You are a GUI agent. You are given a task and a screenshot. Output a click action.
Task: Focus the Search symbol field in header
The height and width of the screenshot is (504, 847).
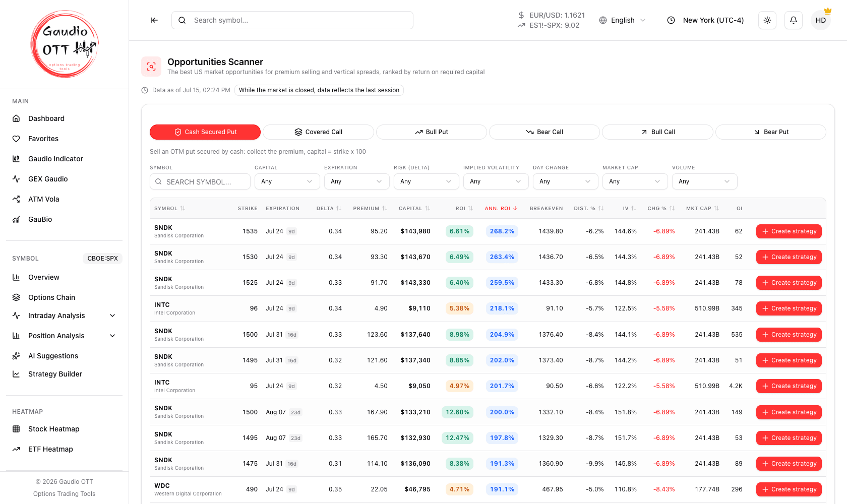point(292,20)
